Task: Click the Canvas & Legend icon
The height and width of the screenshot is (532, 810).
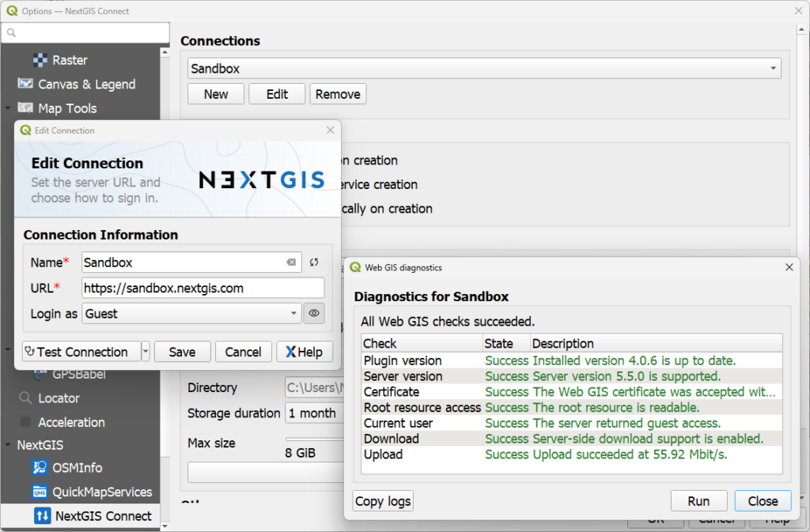Action: tap(25, 84)
